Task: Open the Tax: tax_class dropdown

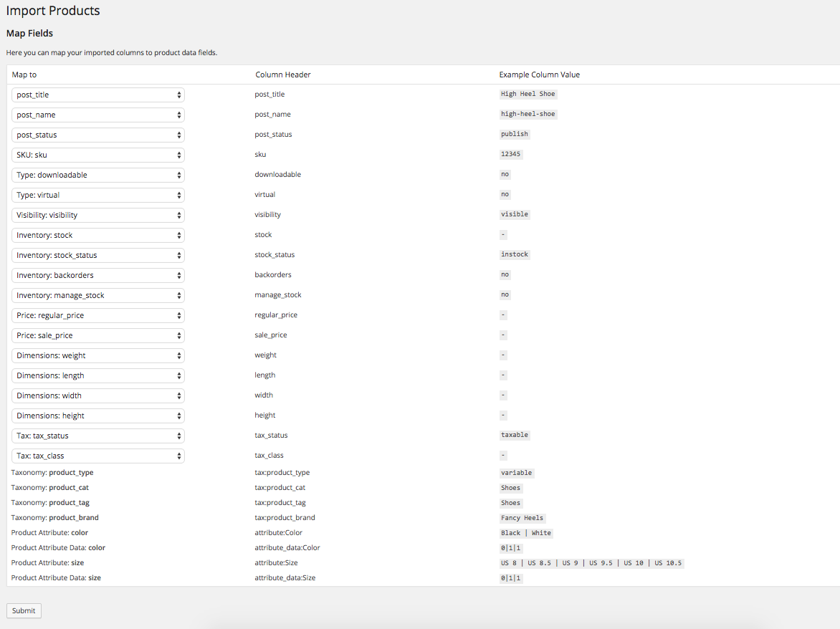Action: point(97,456)
